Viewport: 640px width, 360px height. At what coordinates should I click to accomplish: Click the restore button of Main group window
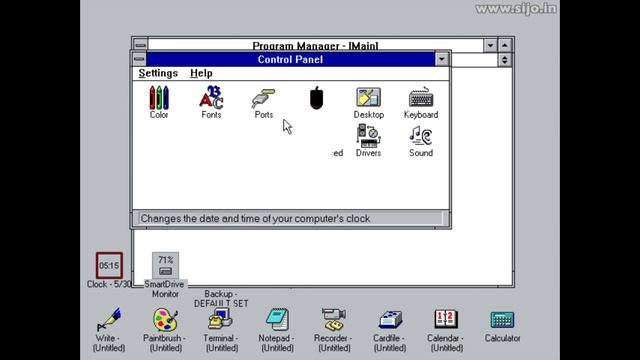point(504,60)
